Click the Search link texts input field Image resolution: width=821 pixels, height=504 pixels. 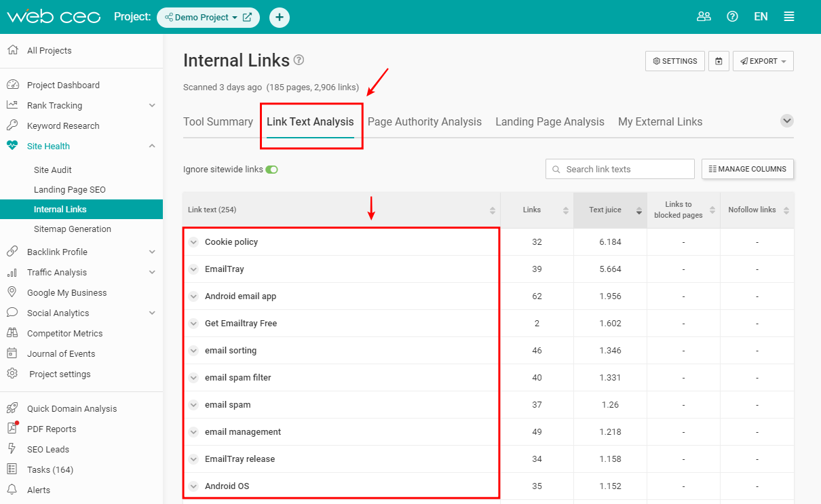click(x=619, y=169)
